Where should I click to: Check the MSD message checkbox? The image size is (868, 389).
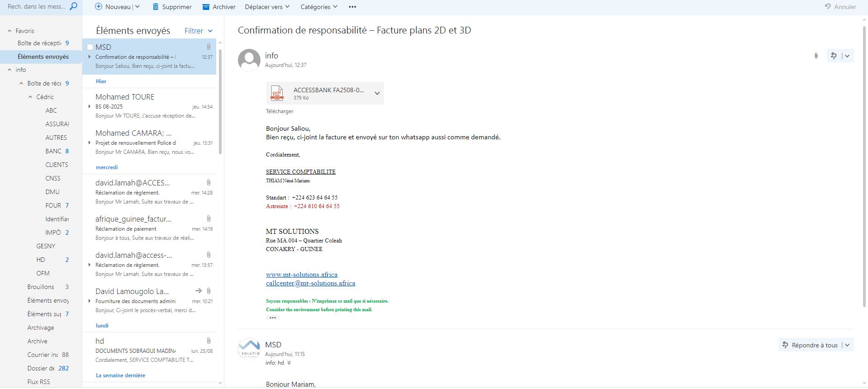click(90, 47)
